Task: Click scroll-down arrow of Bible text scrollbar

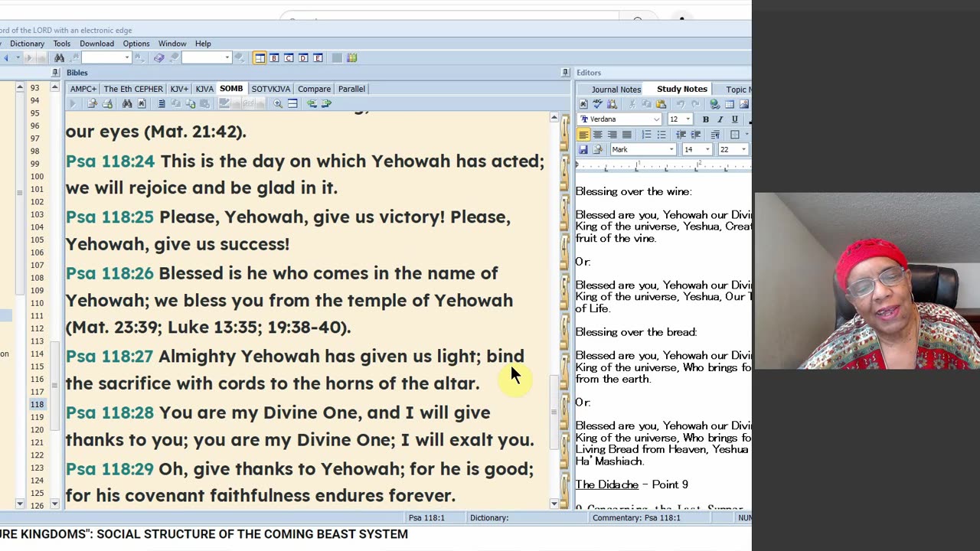Action: click(x=554, y=504)
